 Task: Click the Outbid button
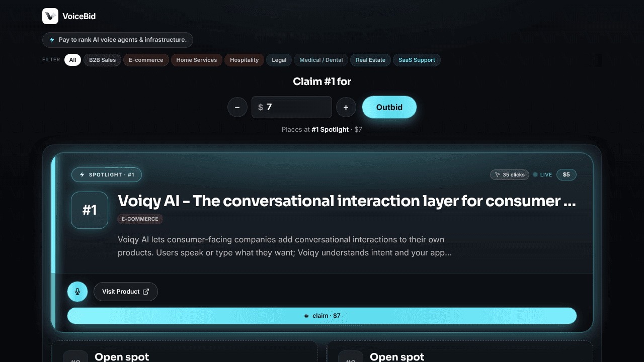pos(389,107)
